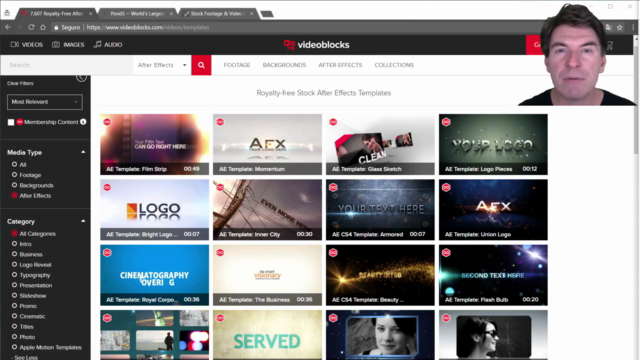This screenshot has height=360, width=640.
Task: Open AE Template: The Business thumbnail
Action: (x=267, y=275)
